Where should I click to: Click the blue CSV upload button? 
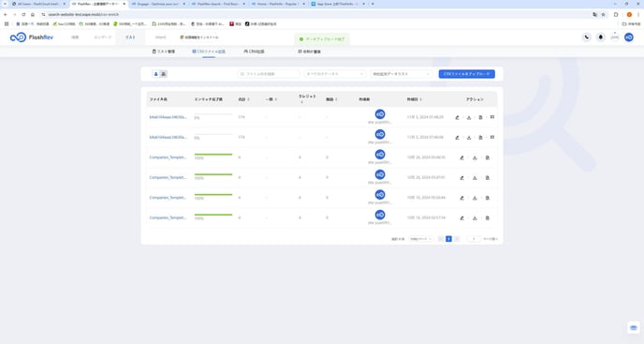[466, 74]
